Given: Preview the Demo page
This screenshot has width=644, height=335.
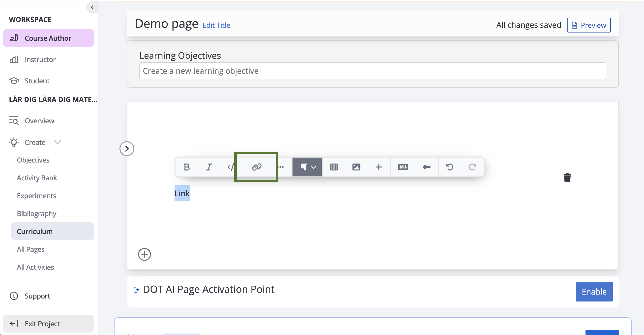Looking at the screenshot, I should tap(588, 25).
